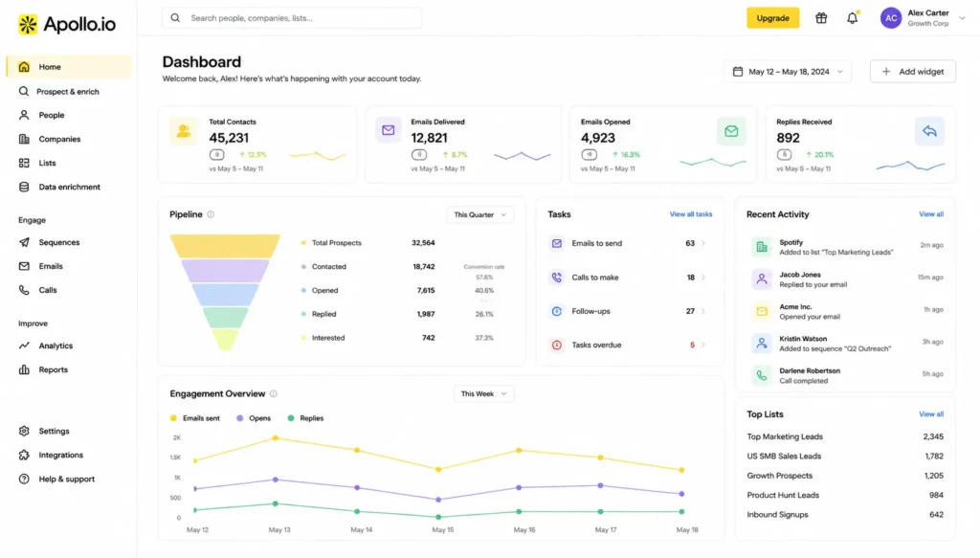
Task: Click the Calls to make phone icon
Action: [556, 278]
